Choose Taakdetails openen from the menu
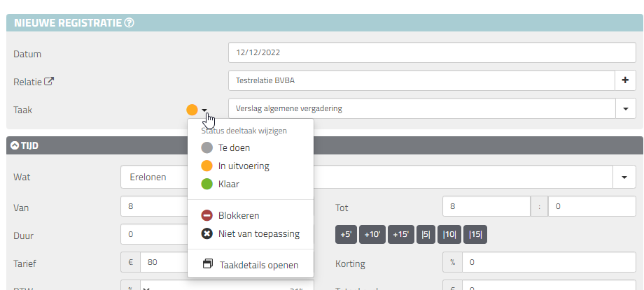The image size is (644, 290). [x=258, y=265]
